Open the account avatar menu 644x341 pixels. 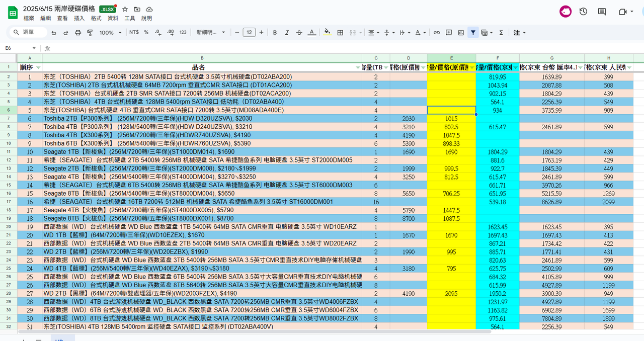click(566, 12)
